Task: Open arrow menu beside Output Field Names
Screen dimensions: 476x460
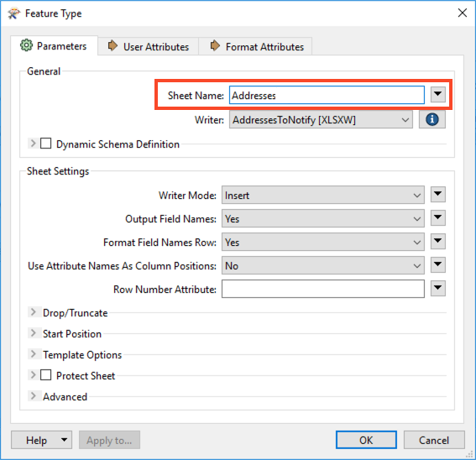Action: pos(437,217)
